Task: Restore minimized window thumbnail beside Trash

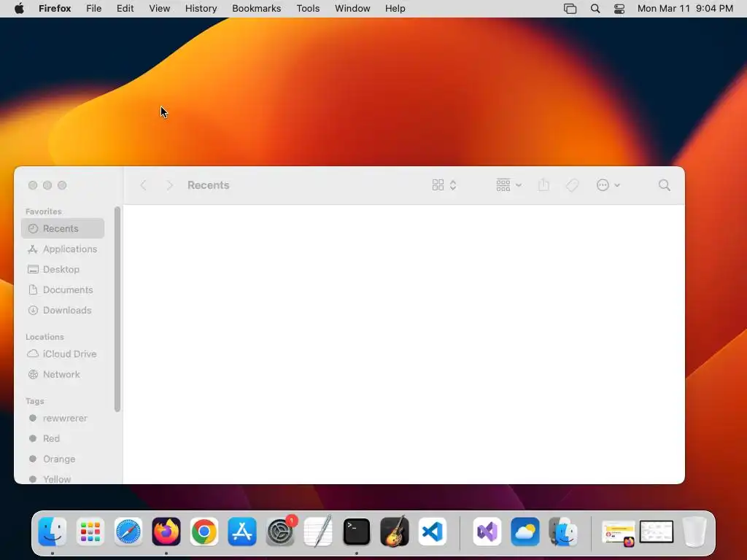Action: [x=656, y=532]
